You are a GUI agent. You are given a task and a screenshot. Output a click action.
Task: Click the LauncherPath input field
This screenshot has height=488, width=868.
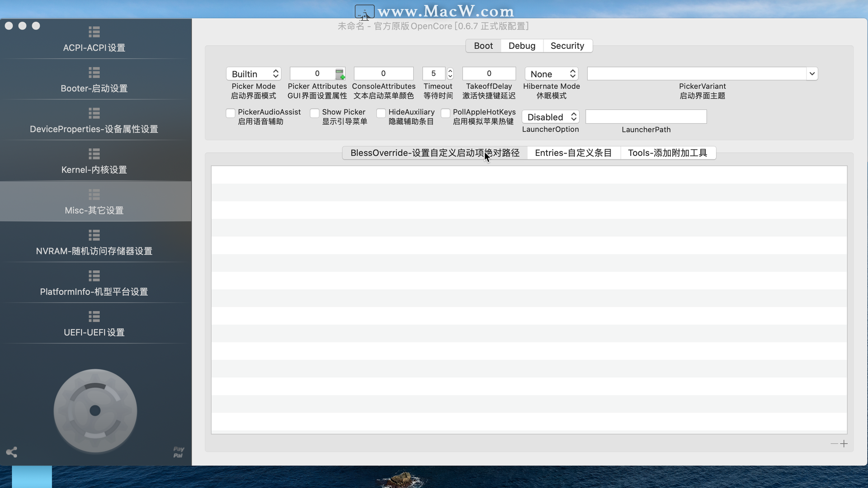[646, 116]
